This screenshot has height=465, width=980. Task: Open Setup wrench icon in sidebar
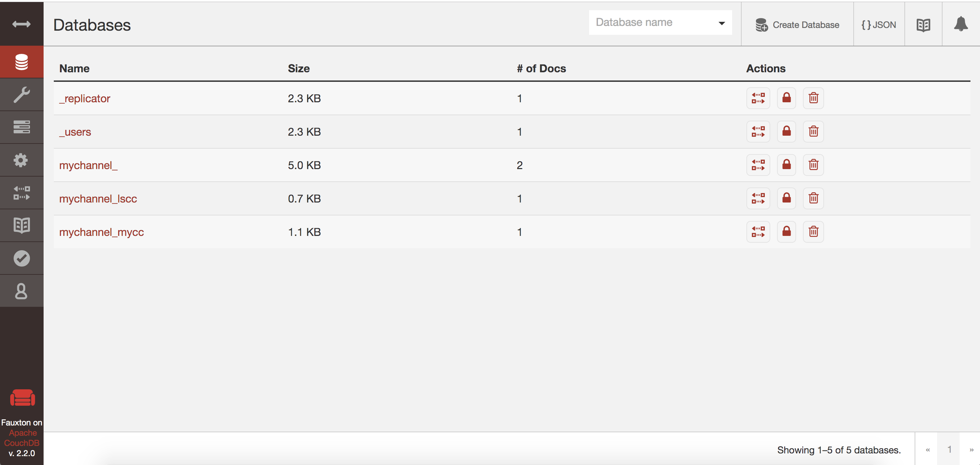[x=21, y=94]
